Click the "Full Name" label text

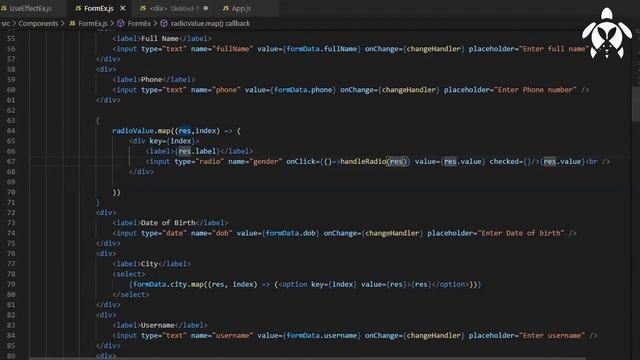pos(160,38)
